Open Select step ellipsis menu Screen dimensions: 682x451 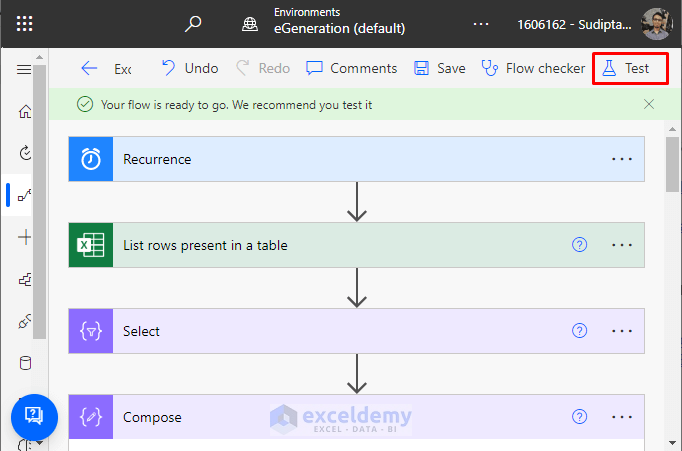[x=622, y=331]
